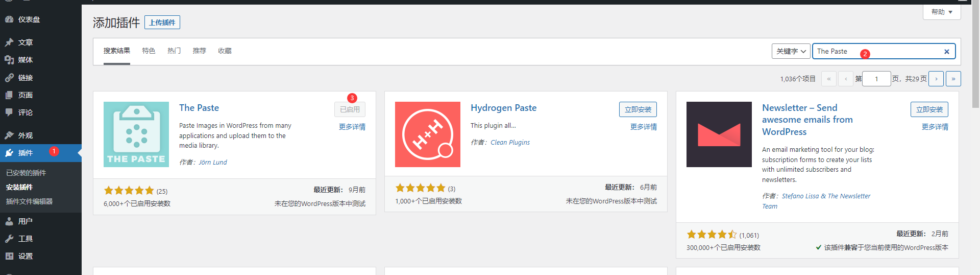Switch to 搜索结果 tab

click(117, 51)
